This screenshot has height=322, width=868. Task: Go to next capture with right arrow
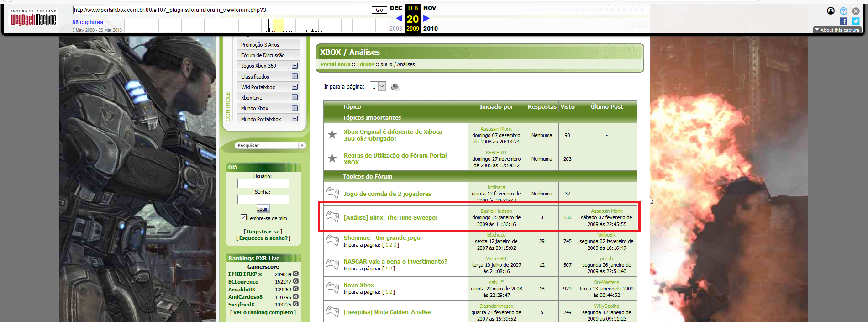(426, 18)
